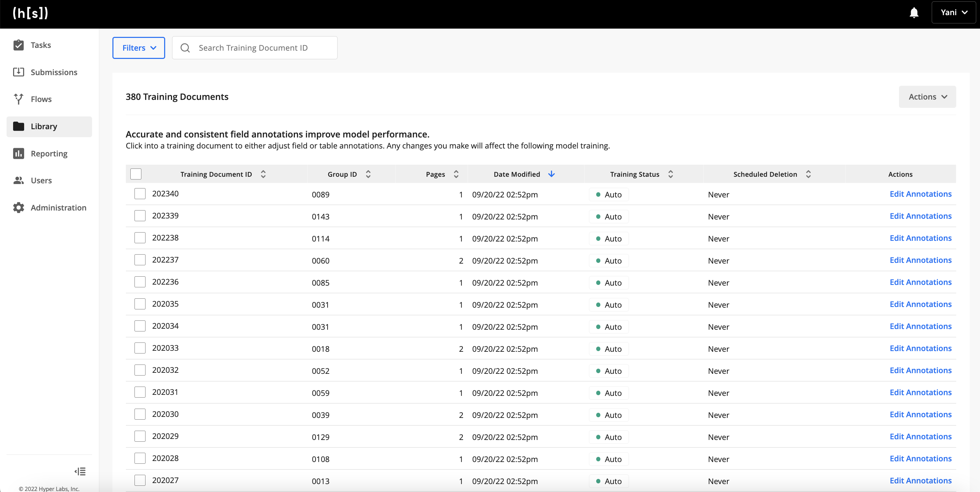
Task: Click Group ID 0143
Action: 320,217
